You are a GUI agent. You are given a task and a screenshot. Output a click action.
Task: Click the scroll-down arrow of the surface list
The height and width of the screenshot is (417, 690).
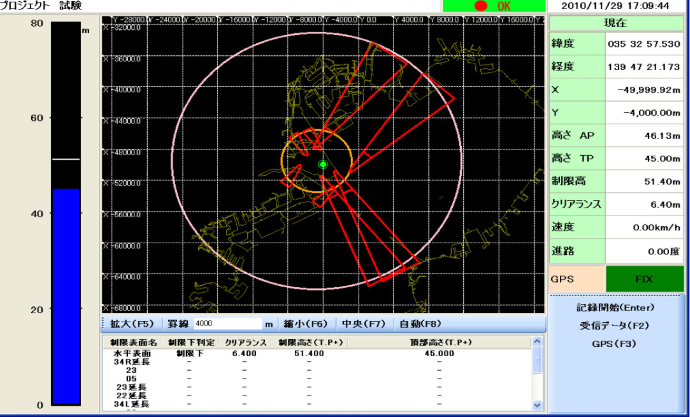coord(537,405)
